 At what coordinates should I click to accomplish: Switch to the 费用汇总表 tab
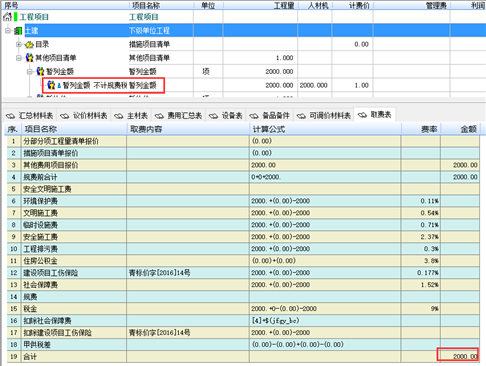pyautogui.click(x=179, y=116)
